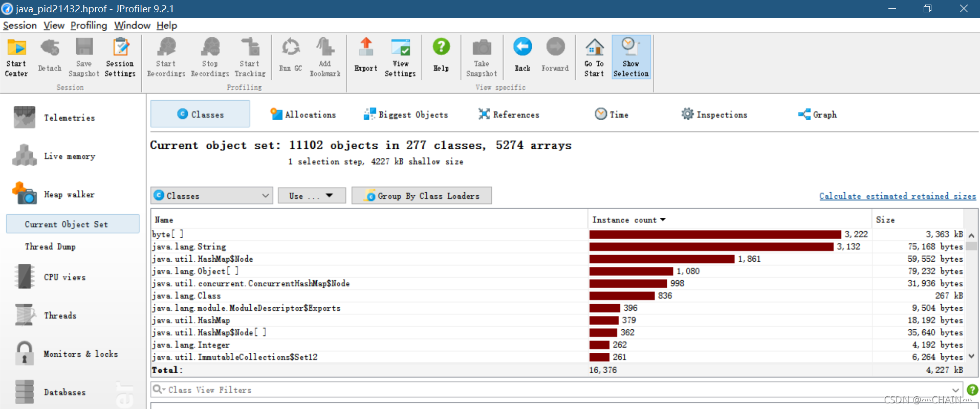Open the Live memory sidebar section

point(54,156)
